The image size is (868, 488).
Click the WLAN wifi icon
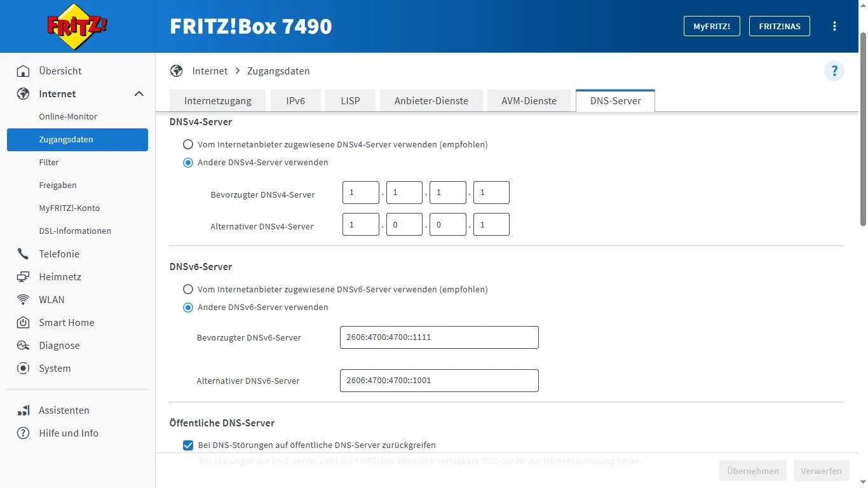[x=24, y=300]
